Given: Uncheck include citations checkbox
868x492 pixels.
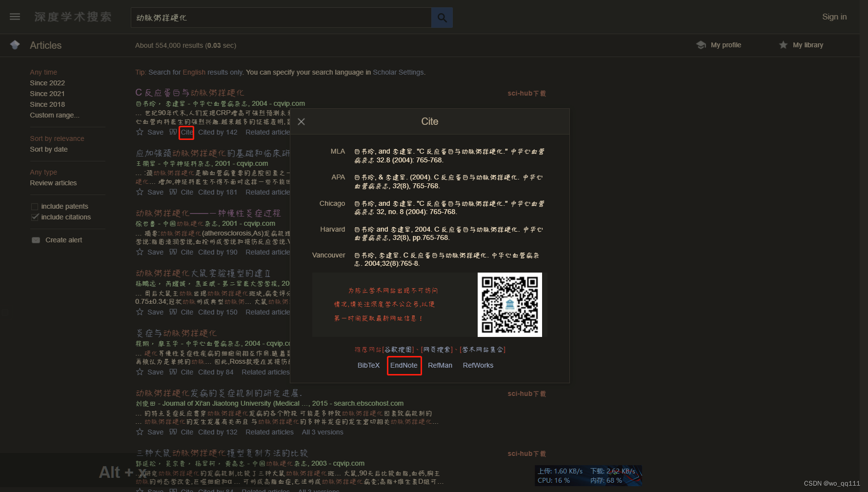Looking at the screenshot, I should pos(35,217).
